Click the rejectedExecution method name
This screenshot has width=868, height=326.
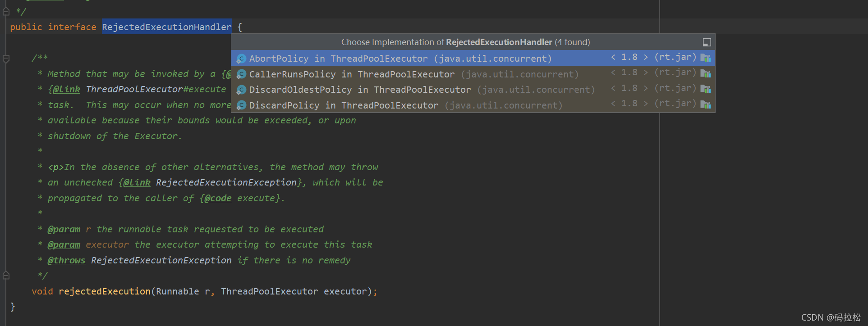click(x=105, y=291)
